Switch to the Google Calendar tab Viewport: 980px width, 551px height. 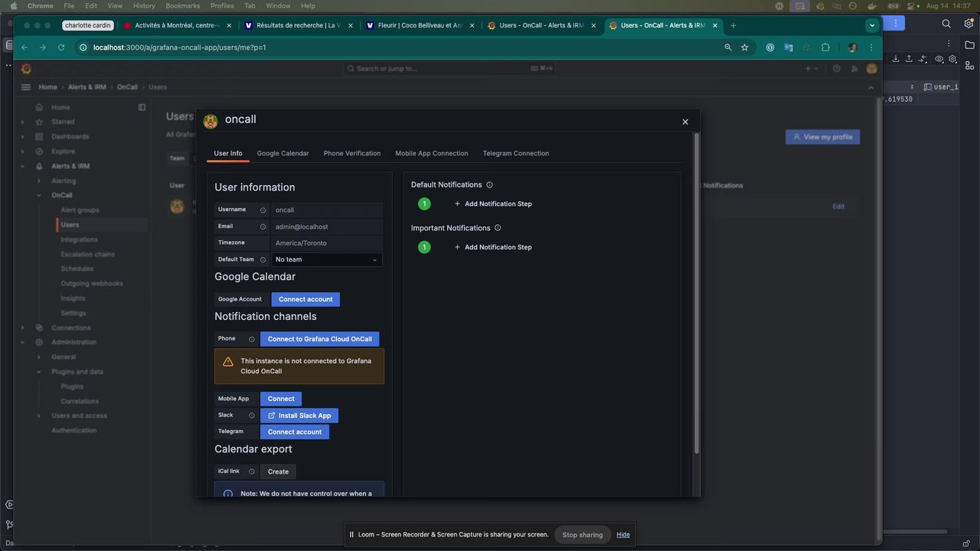coord(283,153)
